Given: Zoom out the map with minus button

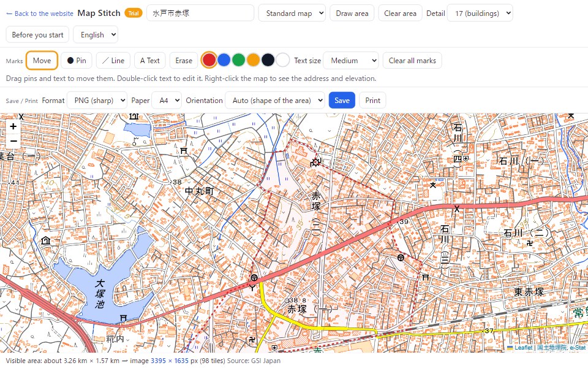Looking at the screenshot, I should tap(13, 141).
